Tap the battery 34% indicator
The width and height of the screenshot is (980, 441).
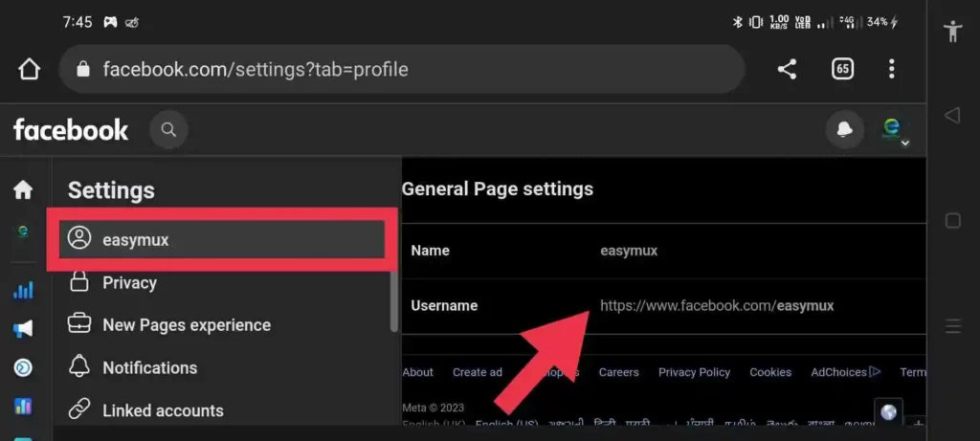point(881,23)
